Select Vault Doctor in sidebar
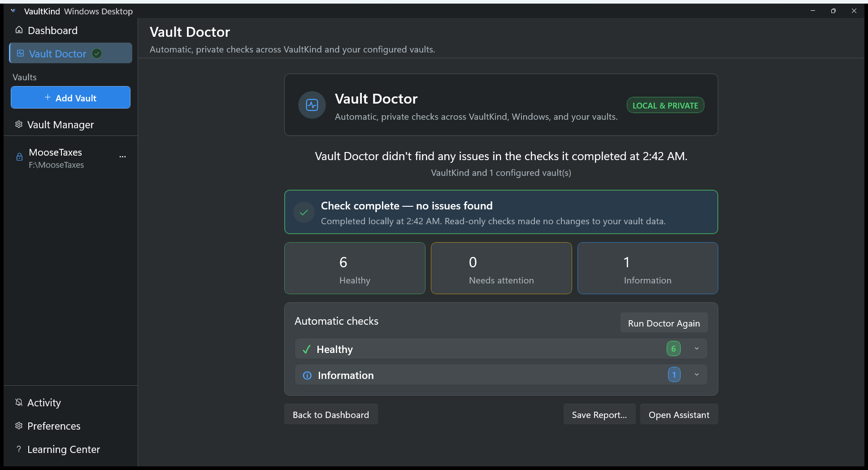The width and height of the screenshot is (868, 470). [70, 53]
